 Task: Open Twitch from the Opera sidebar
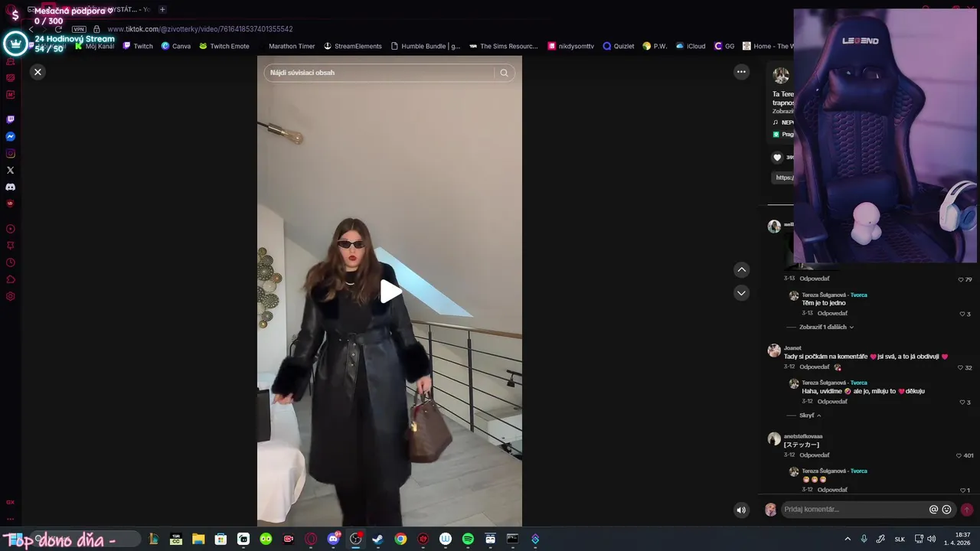tap(10, 119)
